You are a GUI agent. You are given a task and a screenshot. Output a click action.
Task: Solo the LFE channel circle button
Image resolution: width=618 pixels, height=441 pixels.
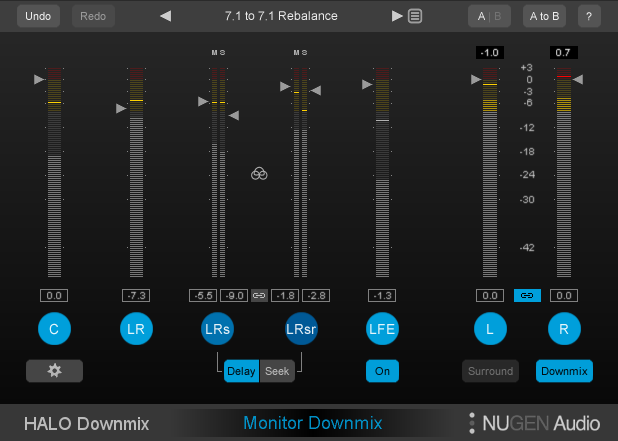pyautogui.click(x=382, y=328)
